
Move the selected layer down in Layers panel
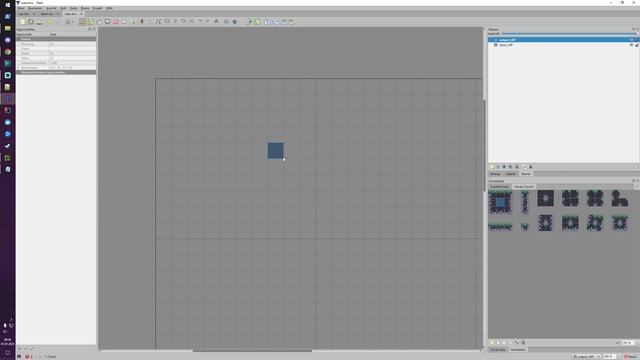pyautogui.click(x=504, y=167)
